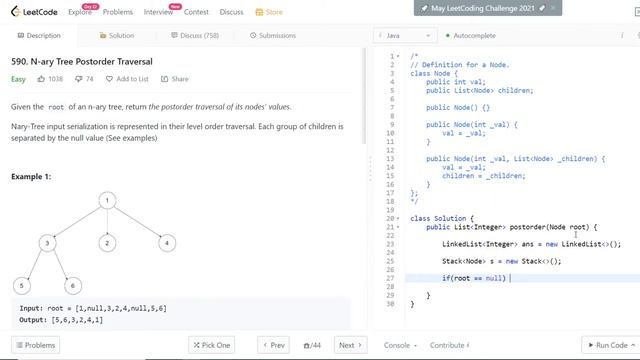Click the Contribute link
This screenshot has width=640, height=360.
pyautogui.click(x=449, y=345)
